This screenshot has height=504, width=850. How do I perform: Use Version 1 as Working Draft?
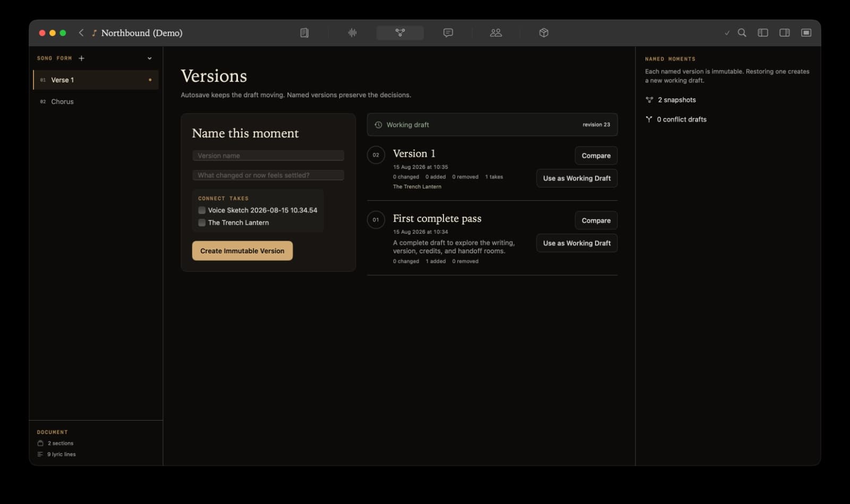[x=577, y=178]
